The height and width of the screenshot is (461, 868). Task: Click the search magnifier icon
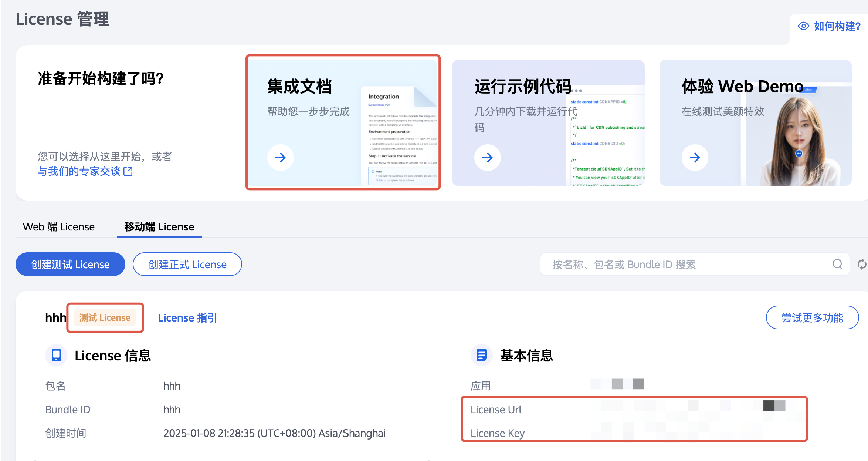(x=837, y=264)
